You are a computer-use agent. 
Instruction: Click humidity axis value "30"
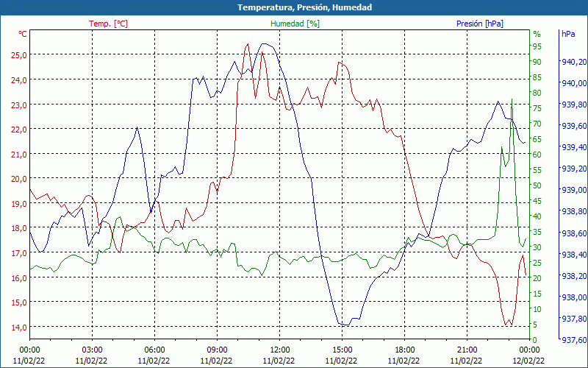pos(537,247)
